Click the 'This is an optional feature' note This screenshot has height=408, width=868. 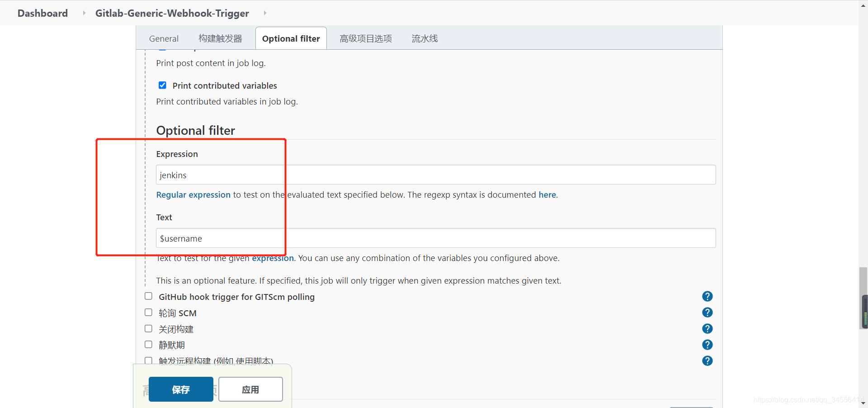coord(359,281)
